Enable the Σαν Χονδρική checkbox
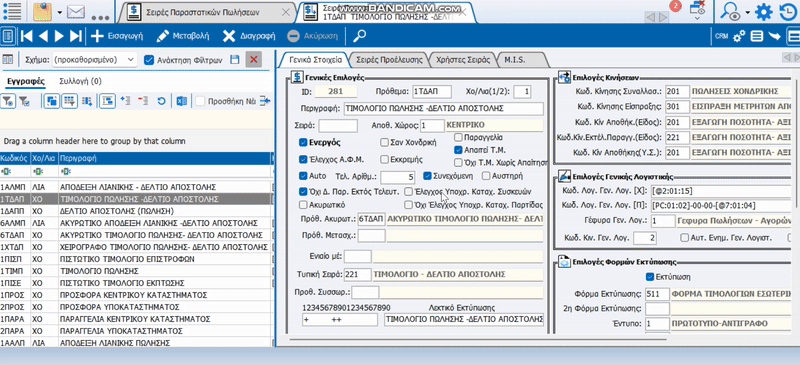800x365 pixels. click(x=384, y=142)
